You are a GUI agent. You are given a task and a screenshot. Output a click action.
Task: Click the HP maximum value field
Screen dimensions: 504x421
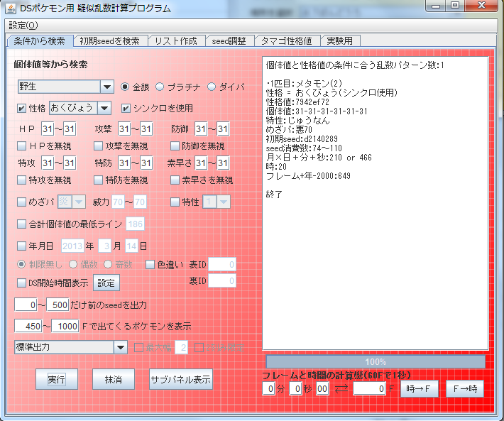(x=70, y=129)
